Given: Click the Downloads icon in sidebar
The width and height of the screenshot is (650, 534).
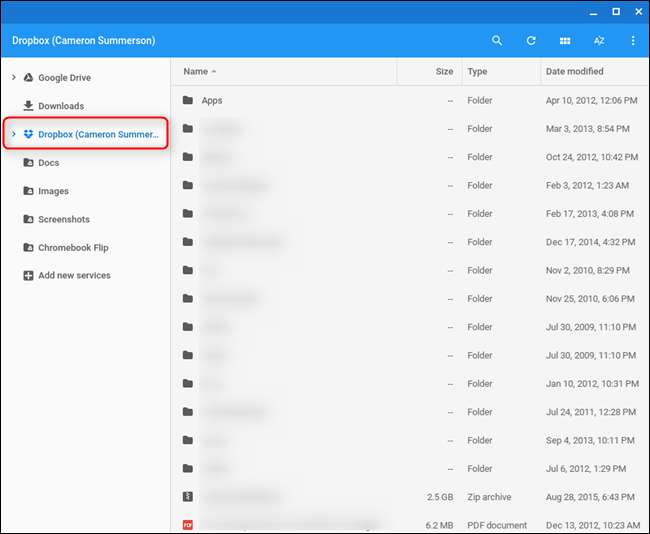Looking at the screenshot, I should (29, 106).
